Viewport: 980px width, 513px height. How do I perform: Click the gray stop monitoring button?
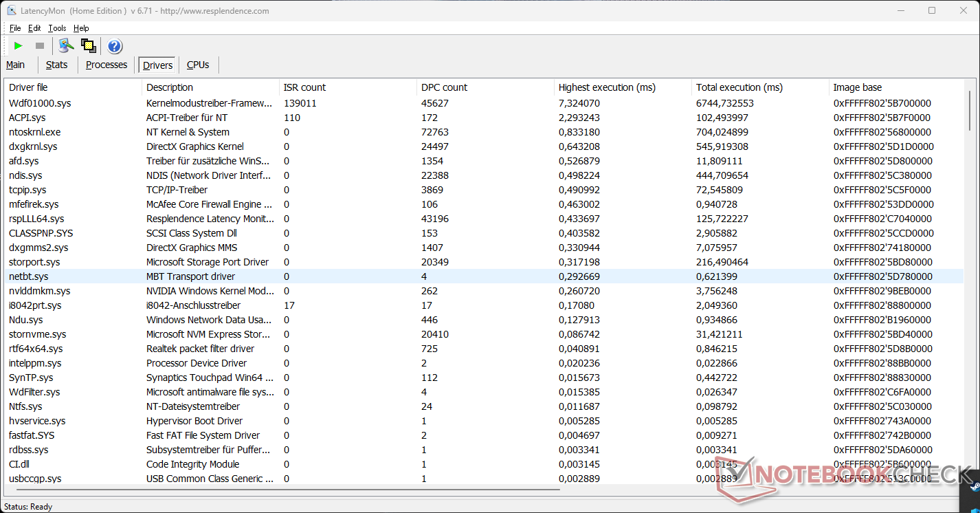[x=40, y=46]
